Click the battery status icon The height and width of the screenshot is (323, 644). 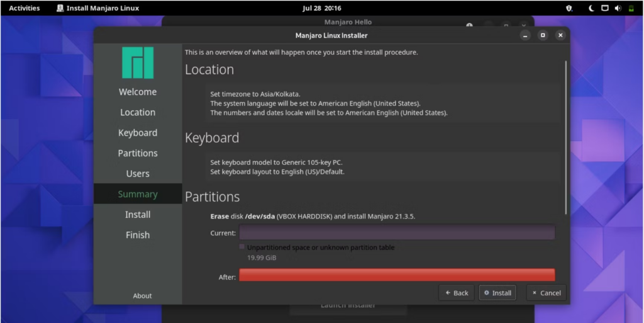(631, 8)
